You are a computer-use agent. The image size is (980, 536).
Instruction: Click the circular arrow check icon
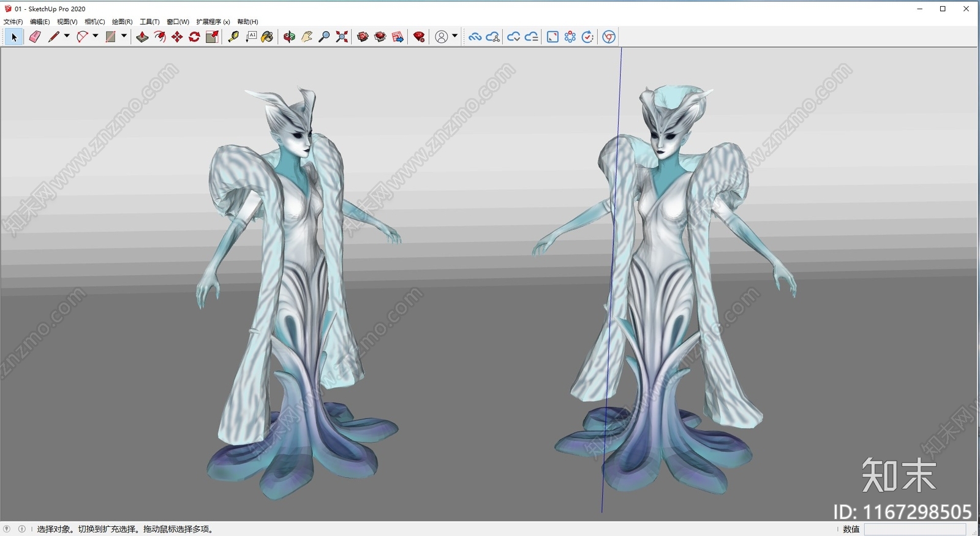click(587, 37)
